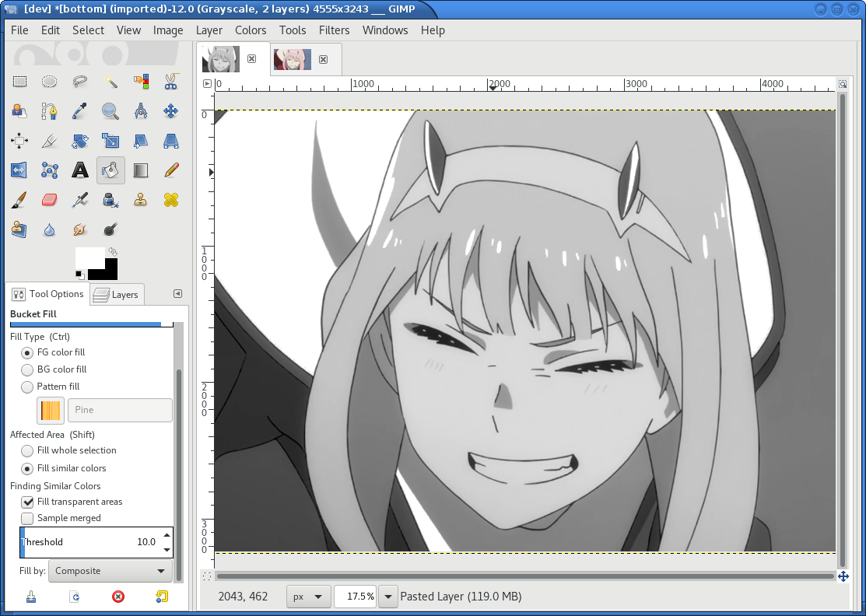The height and width of the screenshot is (616, 866).
Task: Open the px unit dropdown
Action: 308,597
